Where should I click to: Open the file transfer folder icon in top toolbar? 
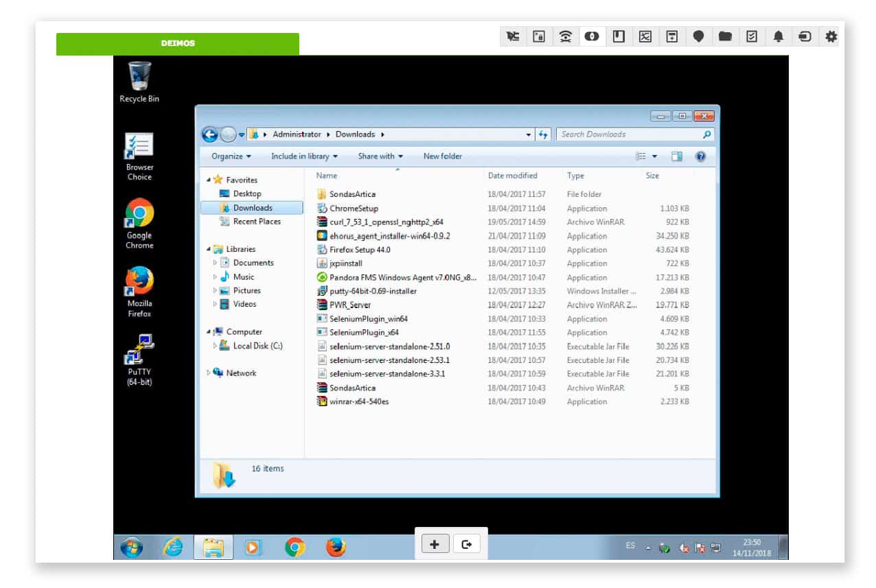pyautogui.click(x=725, y=37)
